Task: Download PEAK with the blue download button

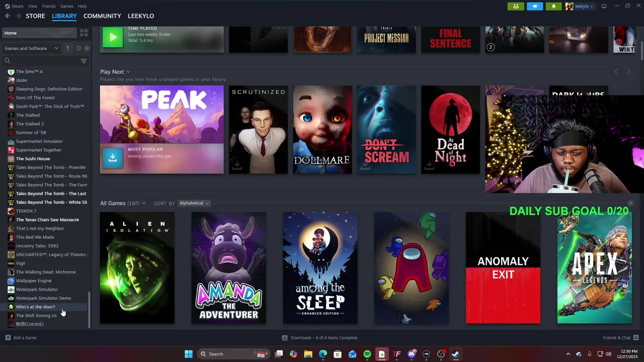Action: tap(113, 157)
